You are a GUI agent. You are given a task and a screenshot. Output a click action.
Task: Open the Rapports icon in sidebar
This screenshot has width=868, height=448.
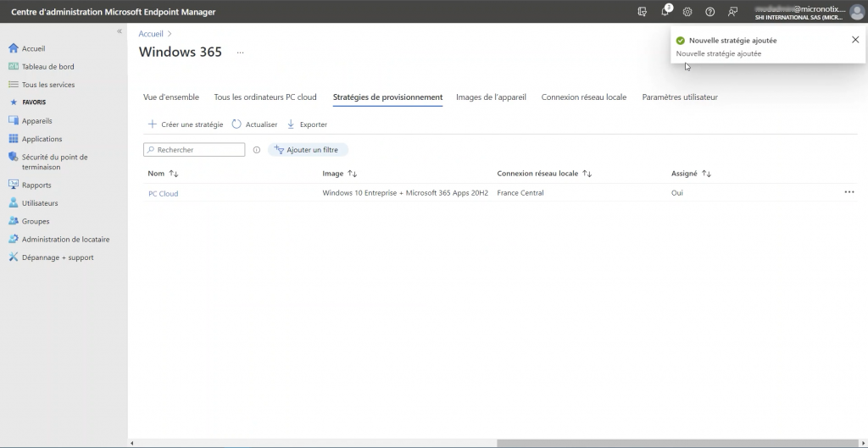(14, 185)
